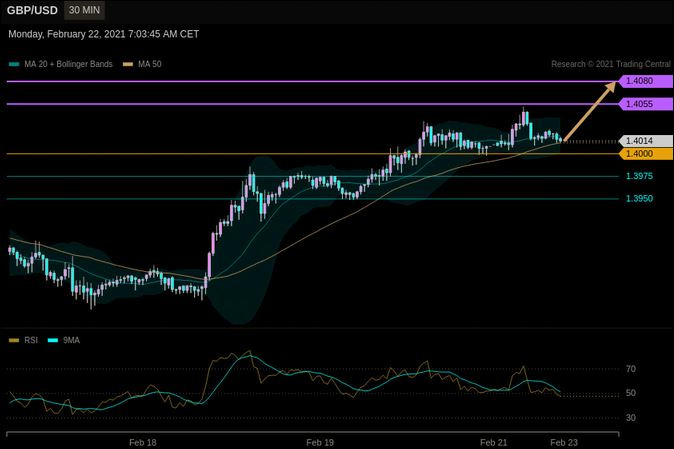Image resolution: width=674 pixels, height=449 pixels.
Task: Click the teal MA 20 legend swatch
Action: pos(14,64)
